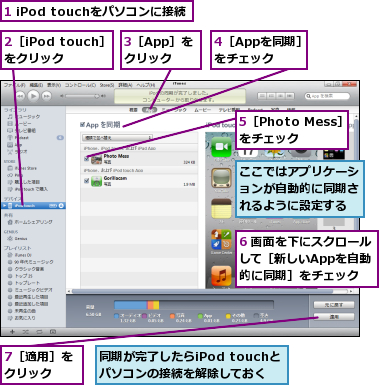This screenshot has width=379, height=385.
Task: Click the 元に戻す revert button
Action: tap(334, 305)
